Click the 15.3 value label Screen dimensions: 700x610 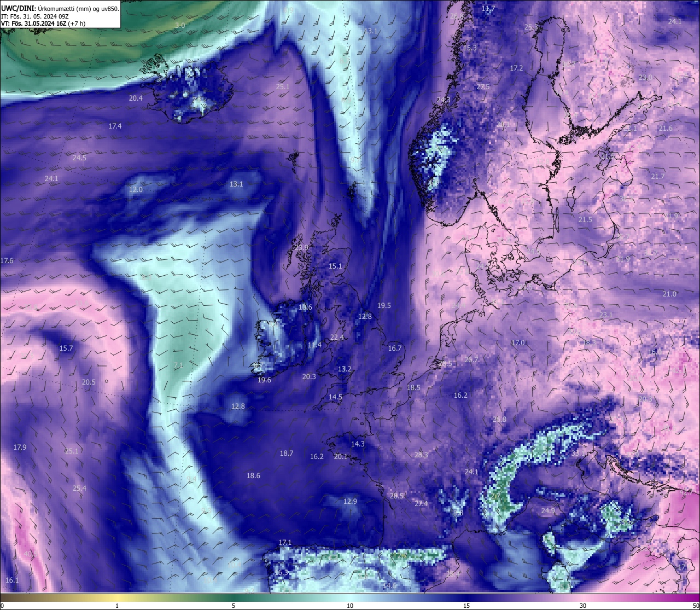coord(470,48)
